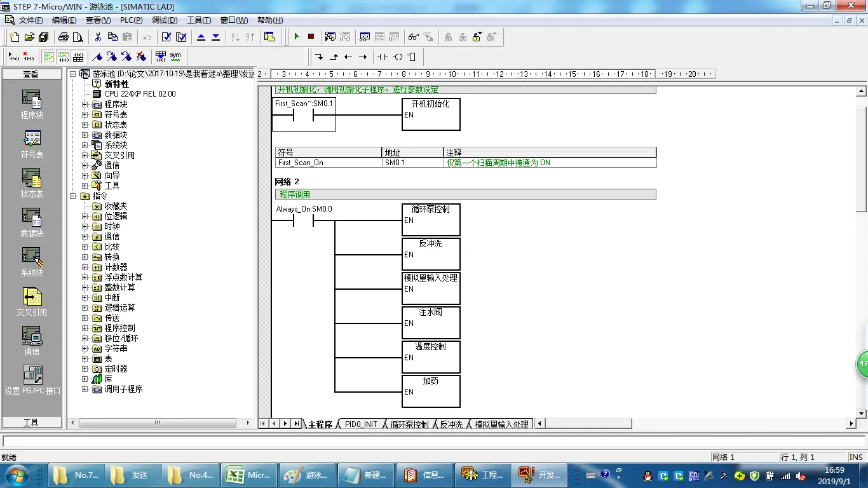Image resolution: width=868 pixels, height=488 pixels.
Task: Switch to the Excel taskbar window
Action: pyautogui.click(x=250, y=475)
